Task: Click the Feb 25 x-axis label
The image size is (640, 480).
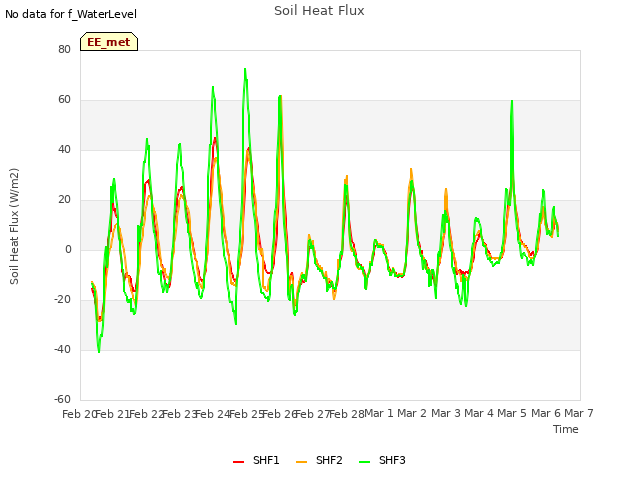Action: (x=246, y=414)
